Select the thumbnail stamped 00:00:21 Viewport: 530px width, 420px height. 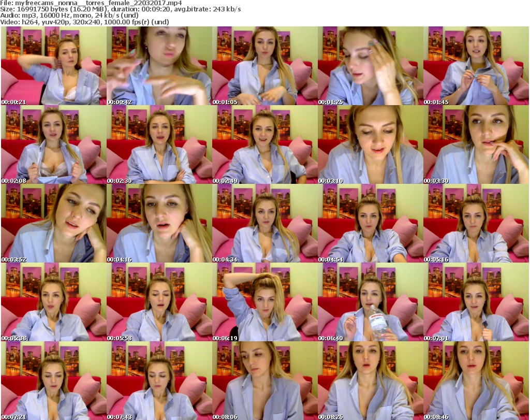[x=54, y=66]
